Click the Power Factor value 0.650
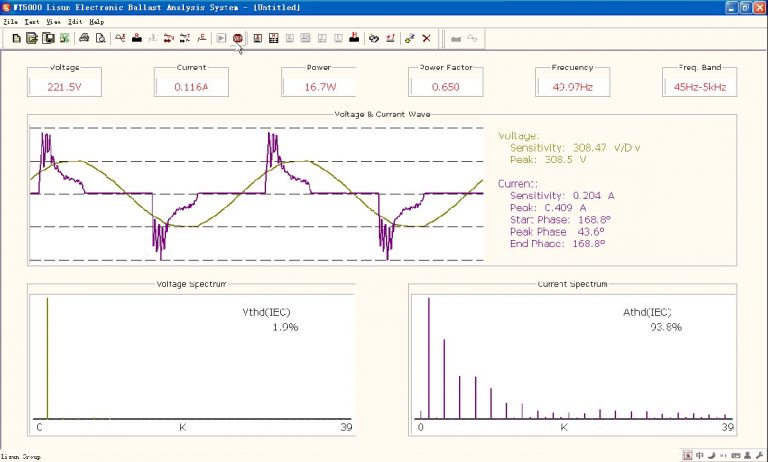The width and height of the screenshot is (768, 462). click(446, 87)
